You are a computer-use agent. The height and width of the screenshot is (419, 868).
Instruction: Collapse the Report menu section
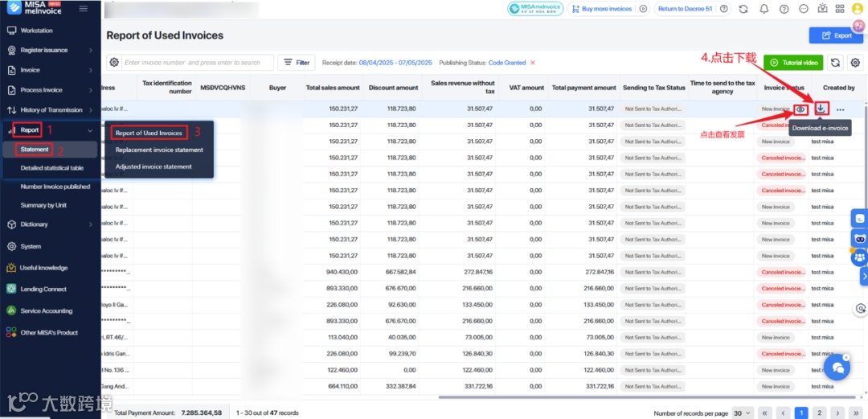pos(90,130)
